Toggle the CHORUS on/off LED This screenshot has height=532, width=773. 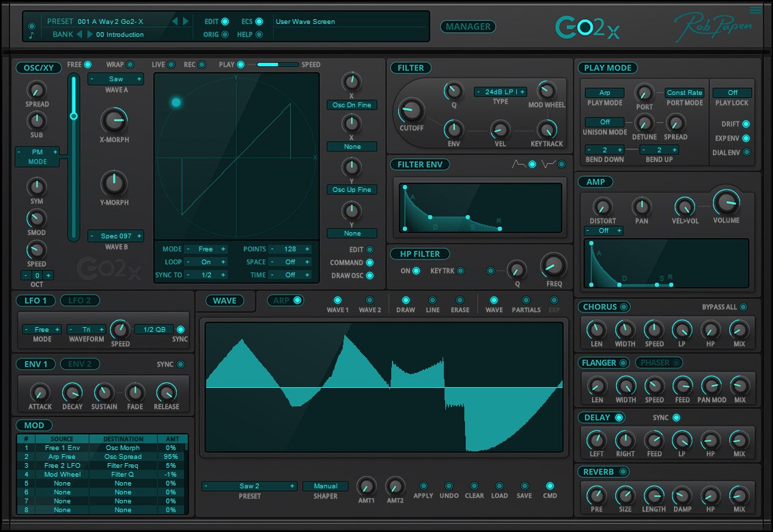tap(623, 307)
